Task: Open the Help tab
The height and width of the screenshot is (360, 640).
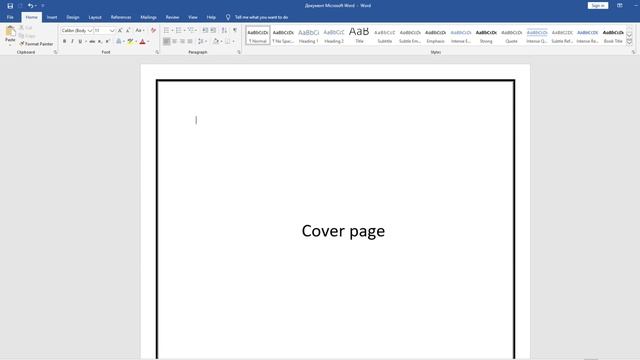Action: pyautogui.click(x=211, y=17)
